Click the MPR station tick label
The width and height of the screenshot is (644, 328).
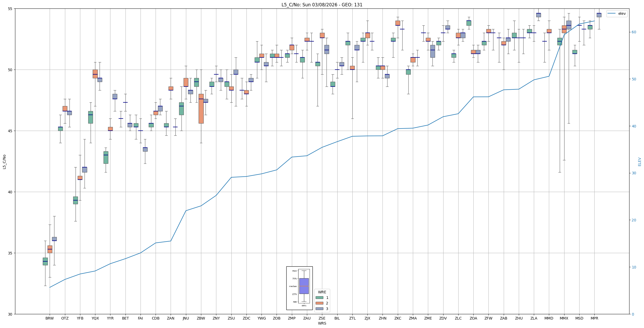click(x=594, y=318)
